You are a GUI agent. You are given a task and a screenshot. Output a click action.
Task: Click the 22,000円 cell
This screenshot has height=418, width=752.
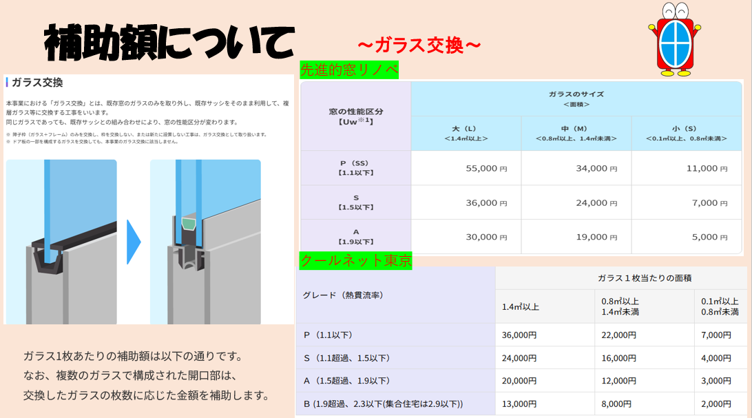click(x=645, y=335)
